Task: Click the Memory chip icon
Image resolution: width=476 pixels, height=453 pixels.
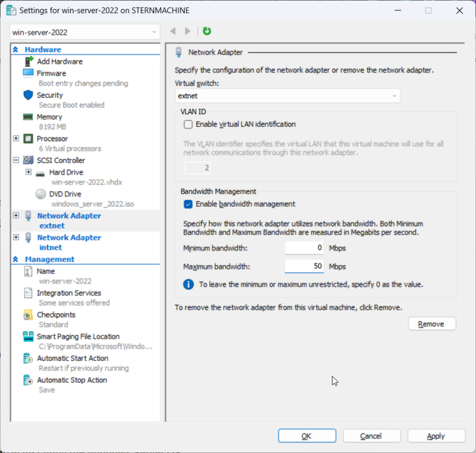Action: click(x=28, y=117)
